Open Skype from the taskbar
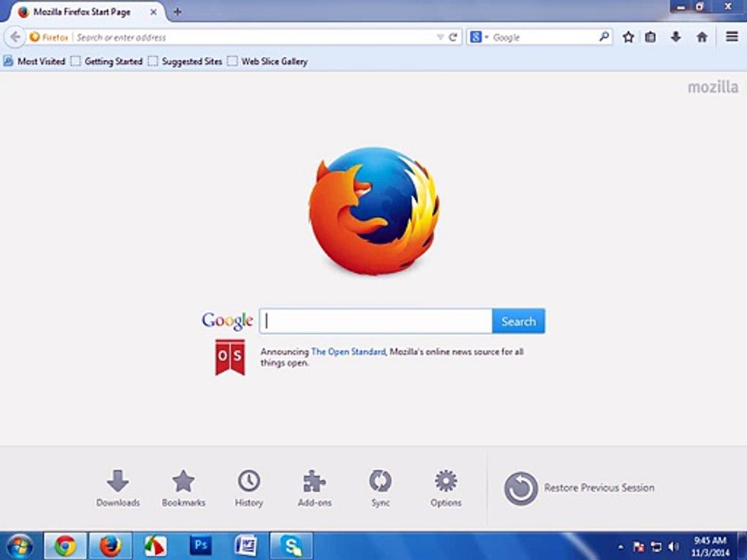The width and height of the screenshot is (747, 560). point(292,546)
